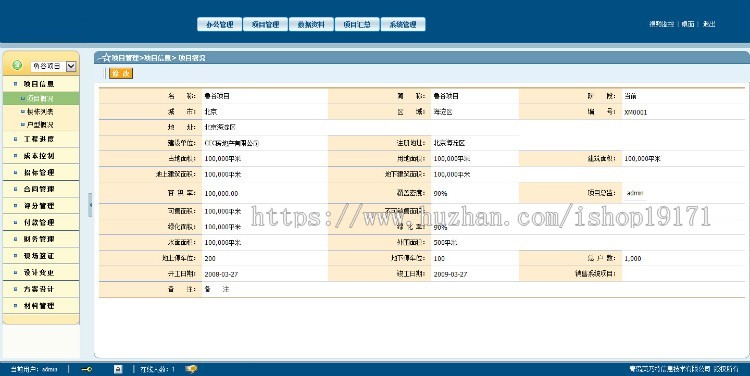Click the project manager value admin
Viewport: 750px width, 376px height.
pyautogui.click(x=635, y=193)
